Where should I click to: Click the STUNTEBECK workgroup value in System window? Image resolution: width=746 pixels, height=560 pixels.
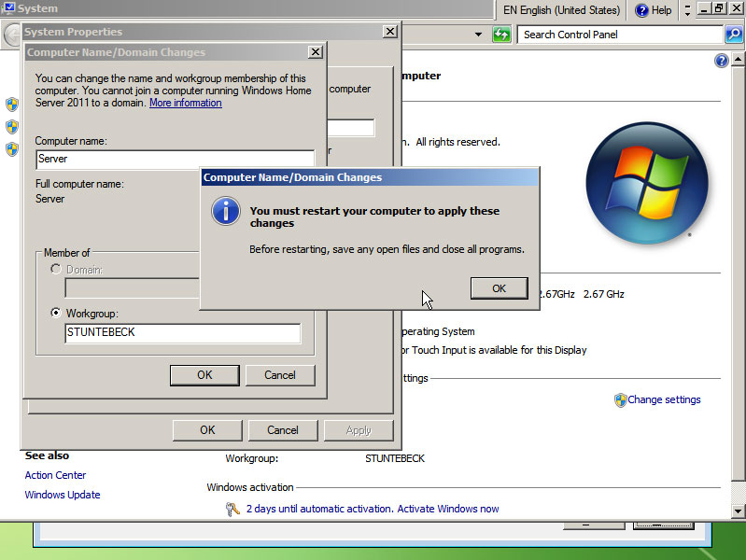tap(395, 458)
